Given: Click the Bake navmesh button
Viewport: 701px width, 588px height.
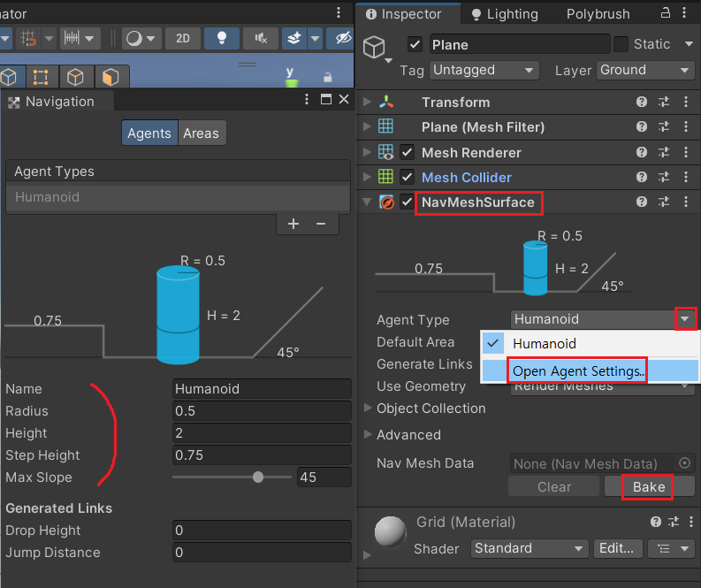Looking at the screenshot, I should [x=649, y=487].
